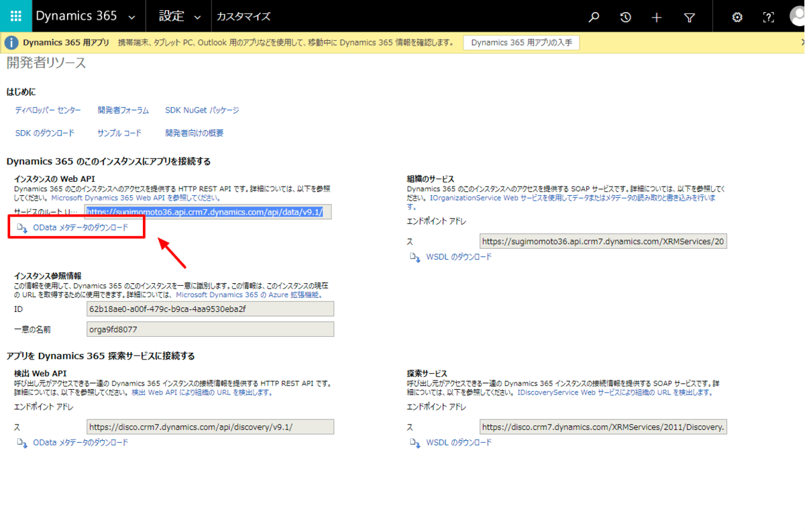
Task: Open 開発者向けの概要 link
Action: point(195,133)
